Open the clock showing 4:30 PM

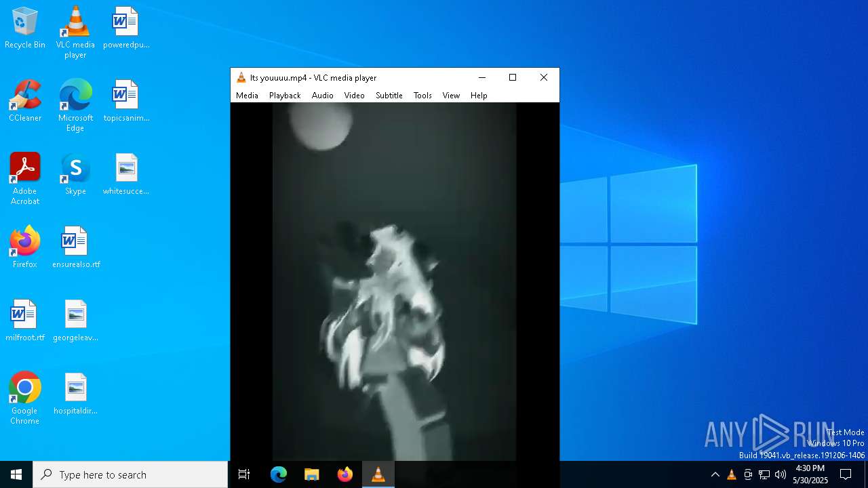click(x=810, y=474)
